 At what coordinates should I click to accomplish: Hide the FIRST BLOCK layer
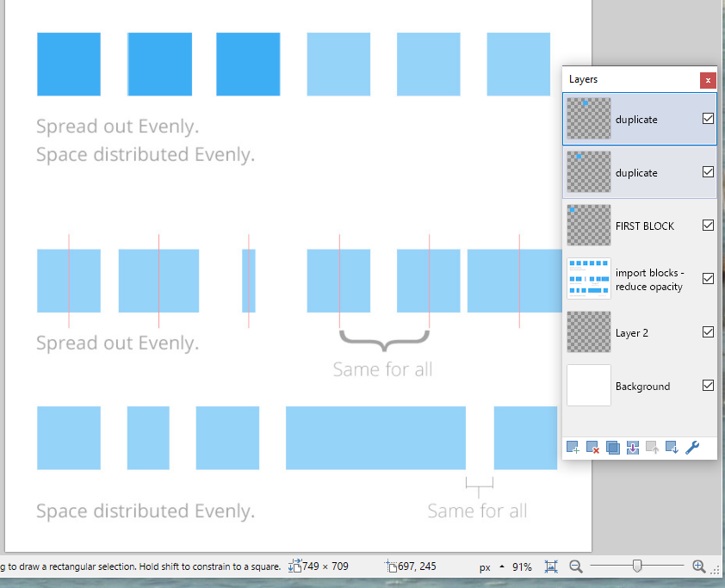tap(708, 225)
